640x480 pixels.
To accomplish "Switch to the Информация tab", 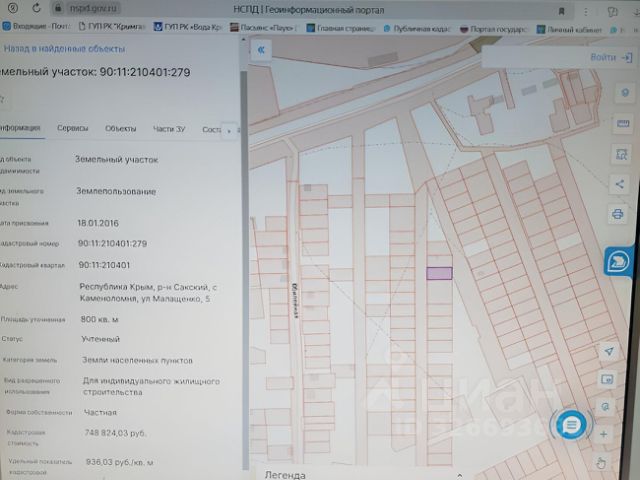I will 20,128.
